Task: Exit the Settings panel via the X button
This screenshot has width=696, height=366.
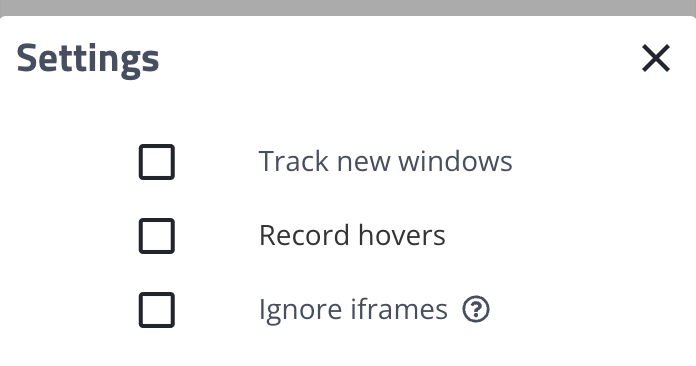Action: click(x=656, y=58)
